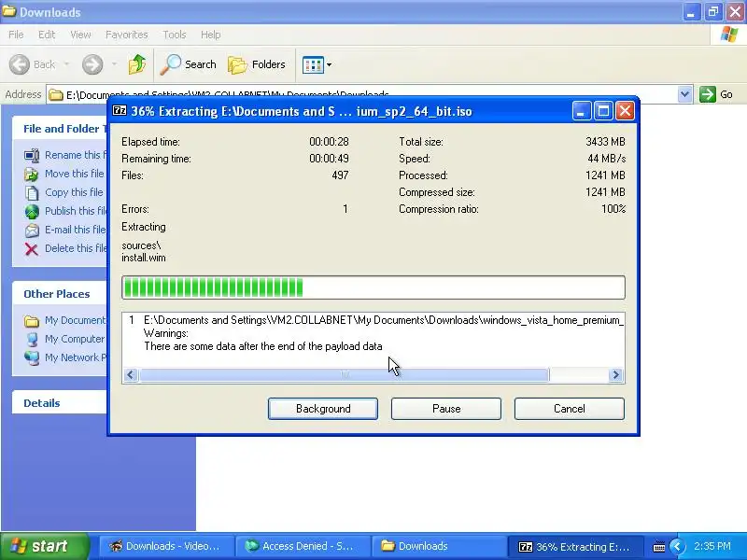
Task: Open the View menu in Downloads window
Action: pyautogui.click(x=80, y=35)
